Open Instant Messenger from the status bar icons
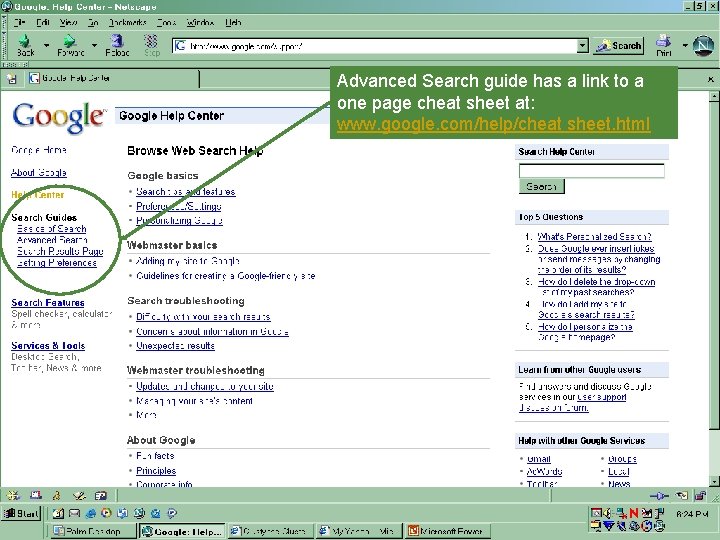Image resolution: width=720 pixels, height=540 pixels. (x=57, y=495)
